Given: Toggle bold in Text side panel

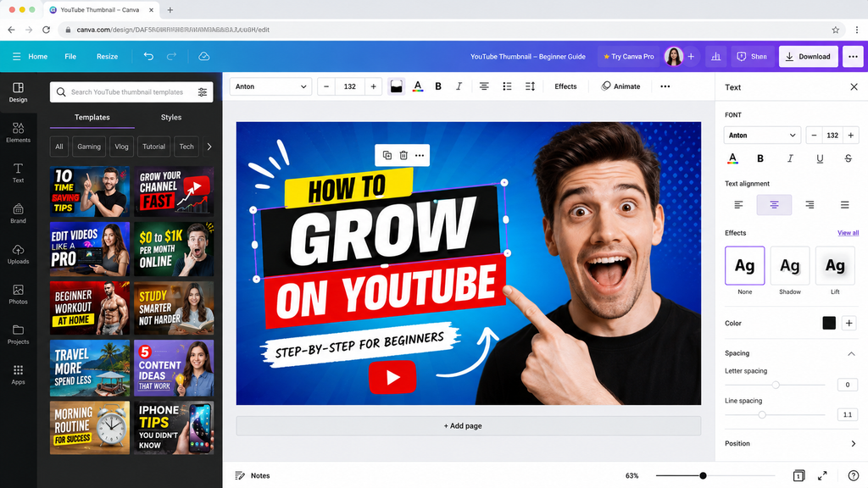Looking at the screenshot, I should point(760,158).
